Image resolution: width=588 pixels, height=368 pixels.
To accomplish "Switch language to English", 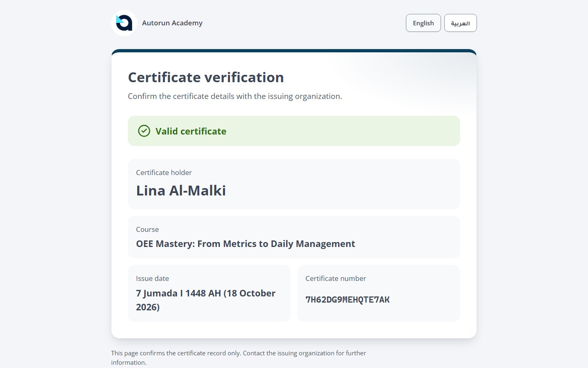I will [x=423, y=23].
